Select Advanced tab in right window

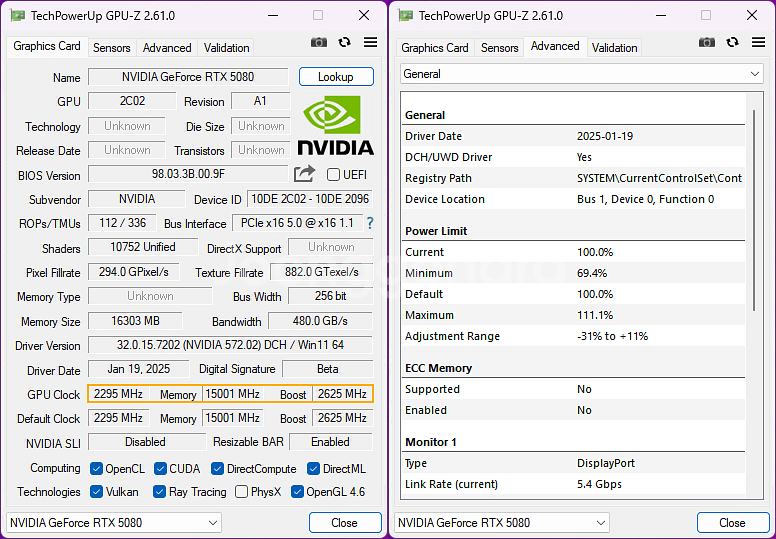click(555, 46)
